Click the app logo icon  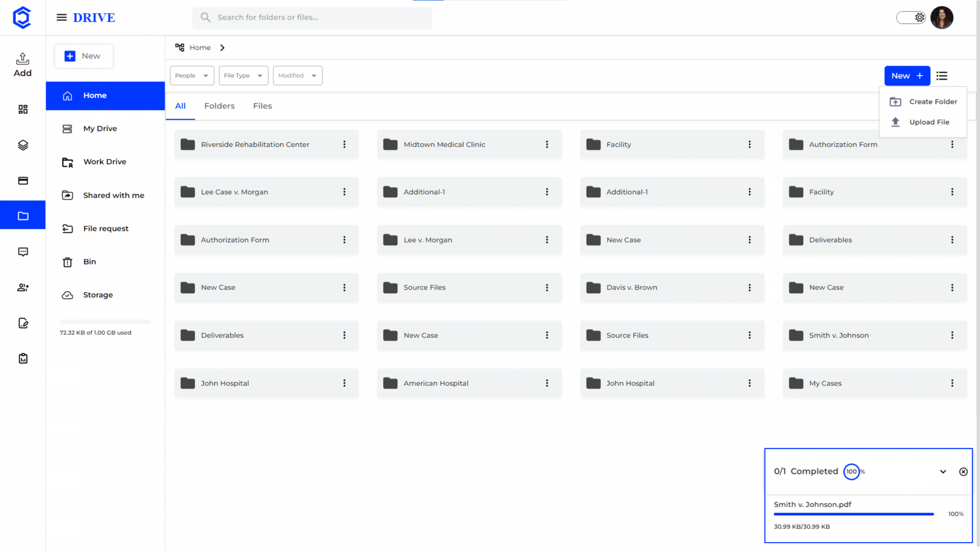[x=22, y=17]
